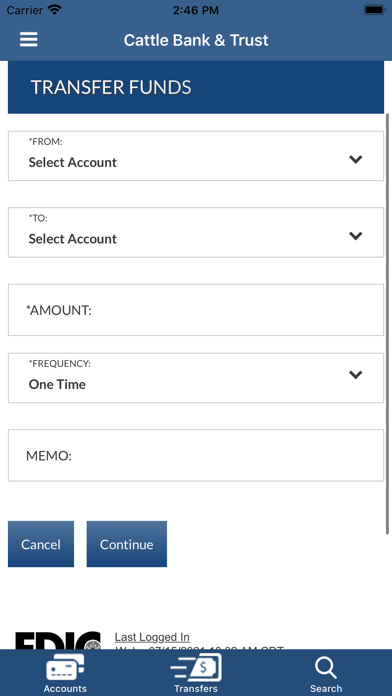Expand the FROM account chevron

(356, 159)
